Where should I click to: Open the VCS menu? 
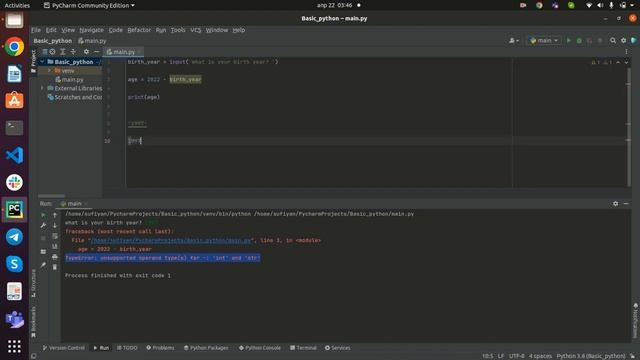coord(196,30)
